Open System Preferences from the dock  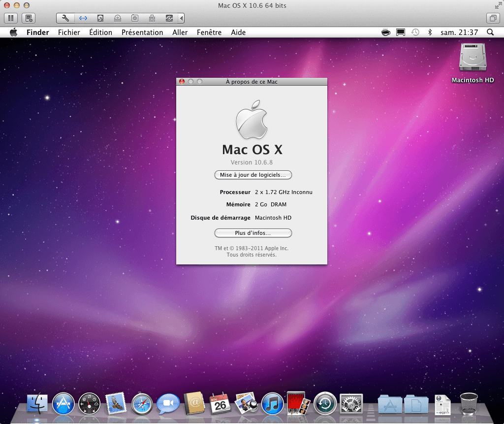(351, 403)
